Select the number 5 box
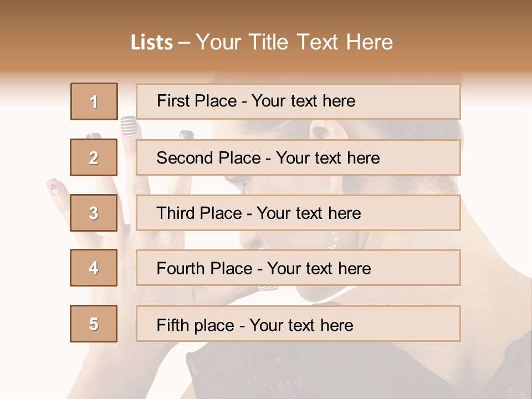This screenshot has width=532, height=399. click(x=94, y=324)
